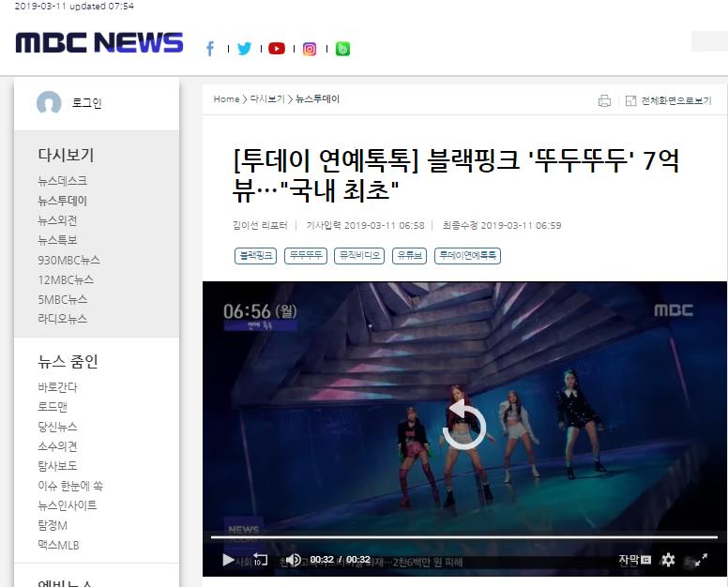This screenshot has height=587, width=728.
Task: Print the article with the printer icon
Action: coord(604,100)
